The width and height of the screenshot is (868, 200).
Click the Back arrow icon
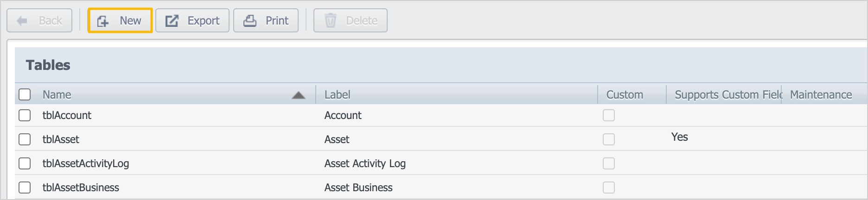(x=22, y=21)
